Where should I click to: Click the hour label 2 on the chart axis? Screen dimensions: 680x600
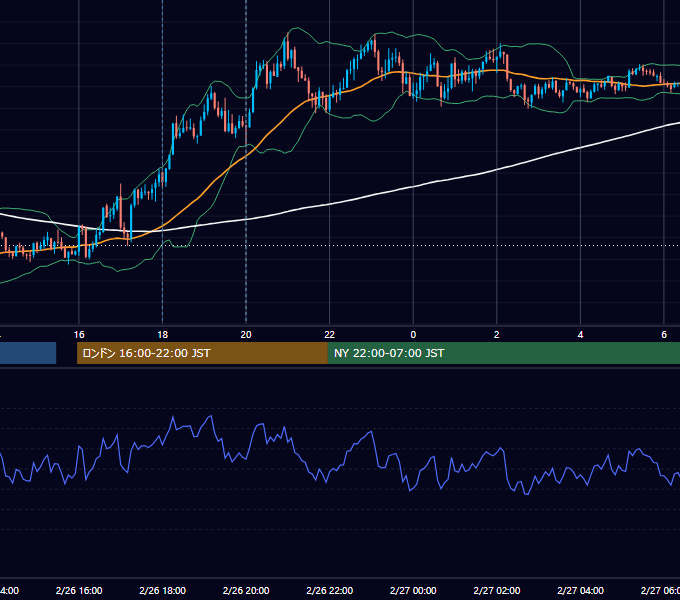(497, 335)
